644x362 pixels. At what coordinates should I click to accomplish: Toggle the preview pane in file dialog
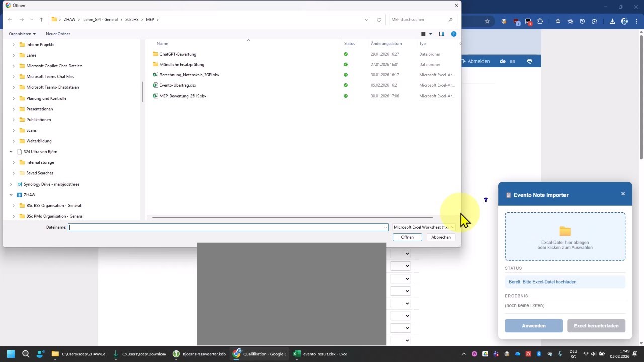click(442, 34)
